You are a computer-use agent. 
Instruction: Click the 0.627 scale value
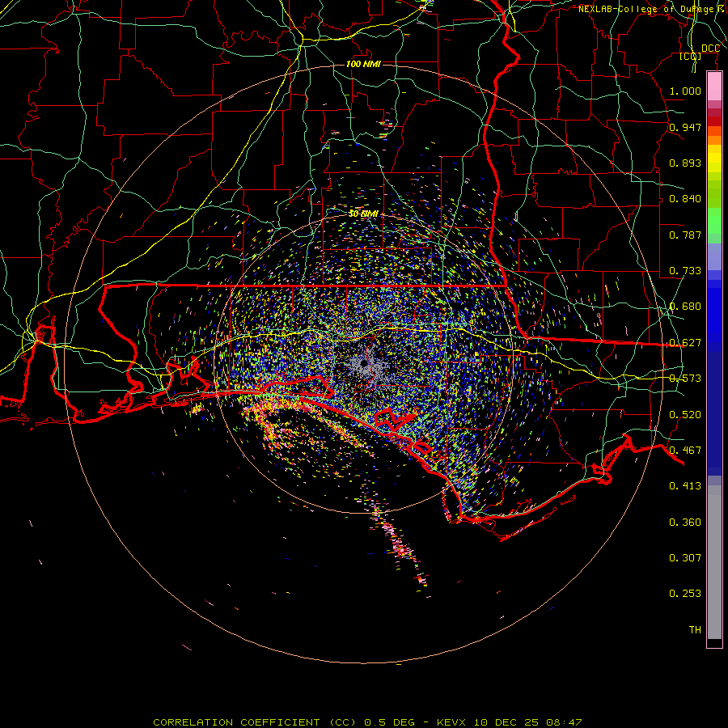[685, 343]
